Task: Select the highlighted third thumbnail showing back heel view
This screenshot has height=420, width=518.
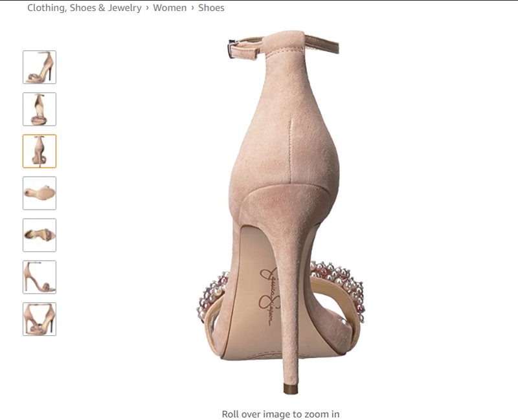Action: pos(39,151)
